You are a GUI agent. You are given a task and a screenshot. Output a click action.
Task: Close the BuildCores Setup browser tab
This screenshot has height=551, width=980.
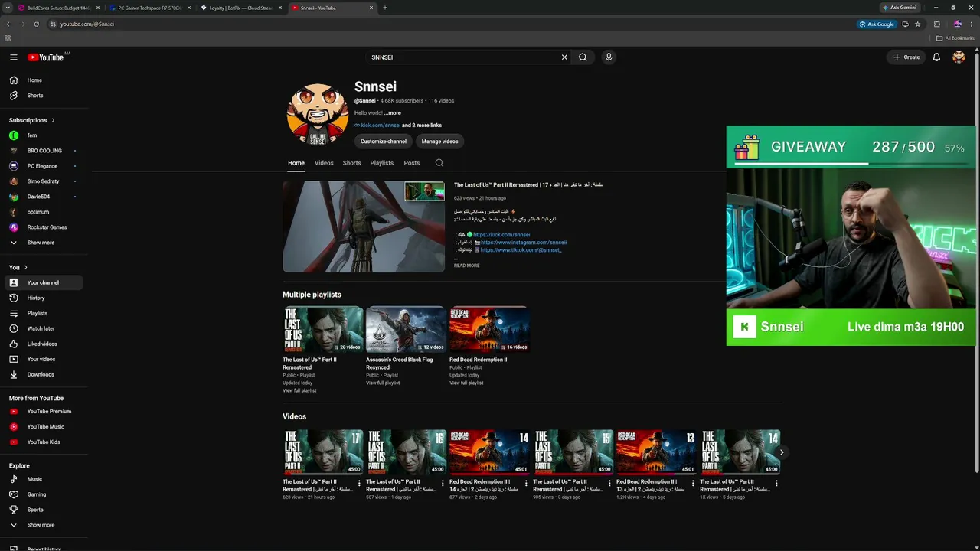coord(98,8)
